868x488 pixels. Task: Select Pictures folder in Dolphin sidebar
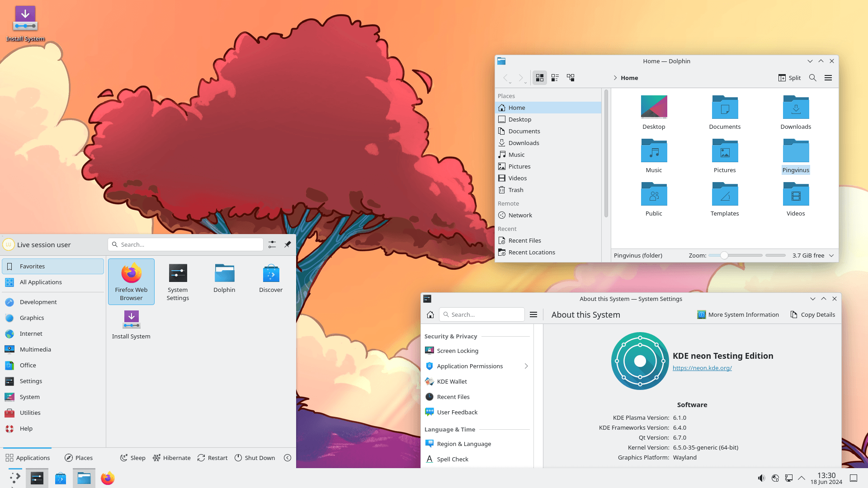coord(519,166)
